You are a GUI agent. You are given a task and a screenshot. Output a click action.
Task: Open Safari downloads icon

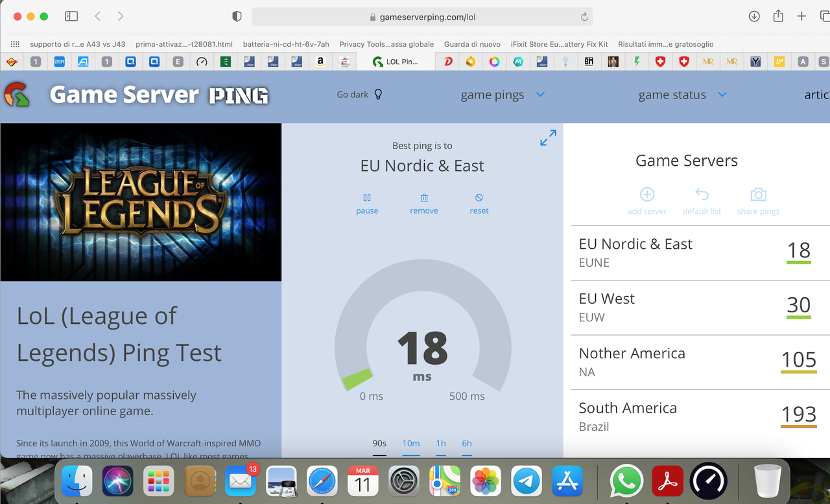point(754,16)
